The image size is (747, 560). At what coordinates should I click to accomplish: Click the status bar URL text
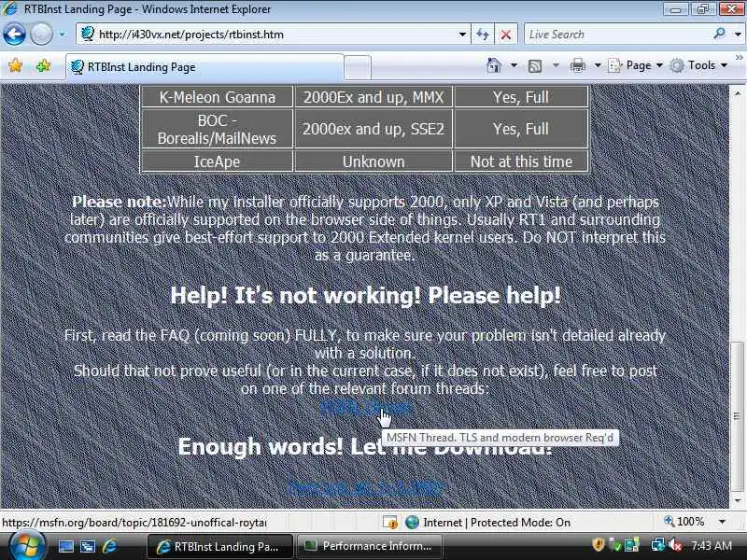coord(134,523)
